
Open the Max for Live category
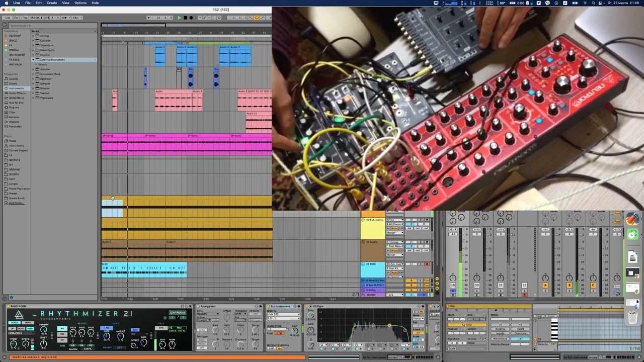[16, 103]
